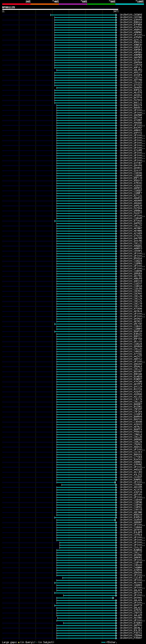Viewport: 146px width, 644px height.
Task: Select label UniRef100_A9NMW2
Action: (x=131, y=32)
